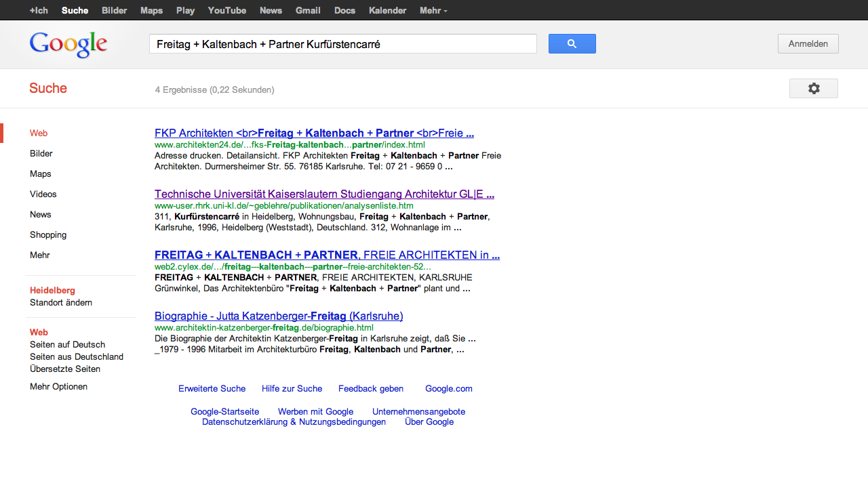Screen dimensions: 868x500
Task: Open Play in the top bar
Action: [x=185, y=10]
